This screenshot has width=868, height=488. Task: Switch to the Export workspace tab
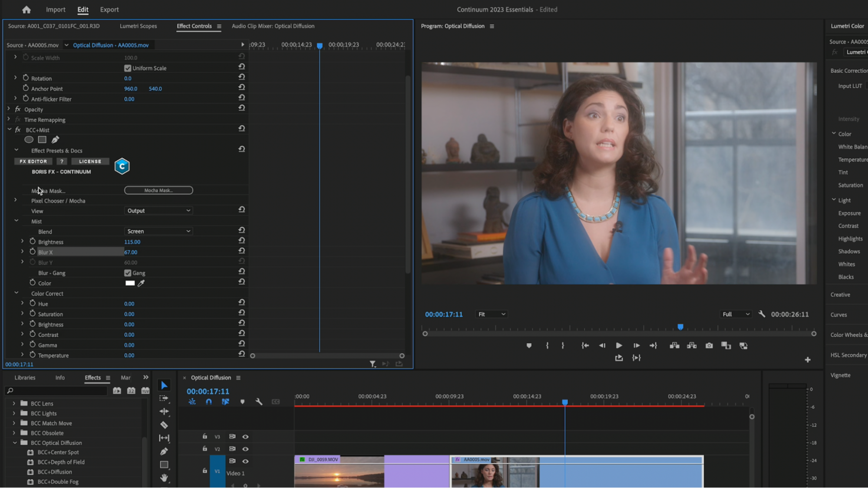(109, 10)
